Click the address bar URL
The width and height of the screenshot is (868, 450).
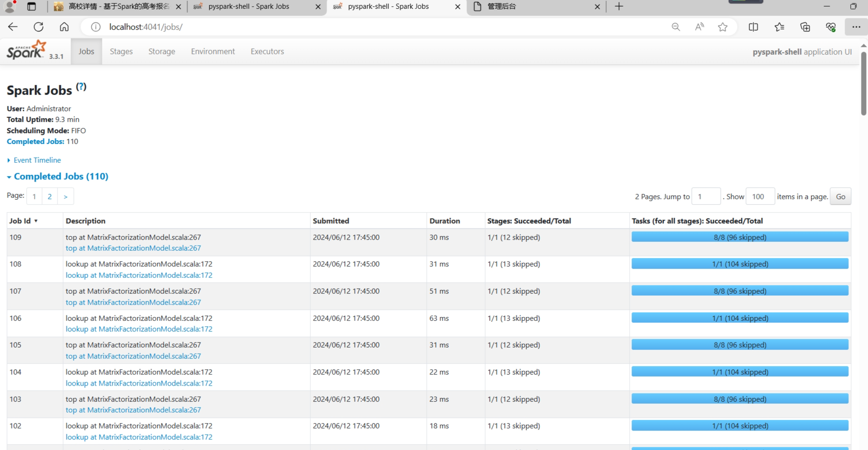click(146, 27)
